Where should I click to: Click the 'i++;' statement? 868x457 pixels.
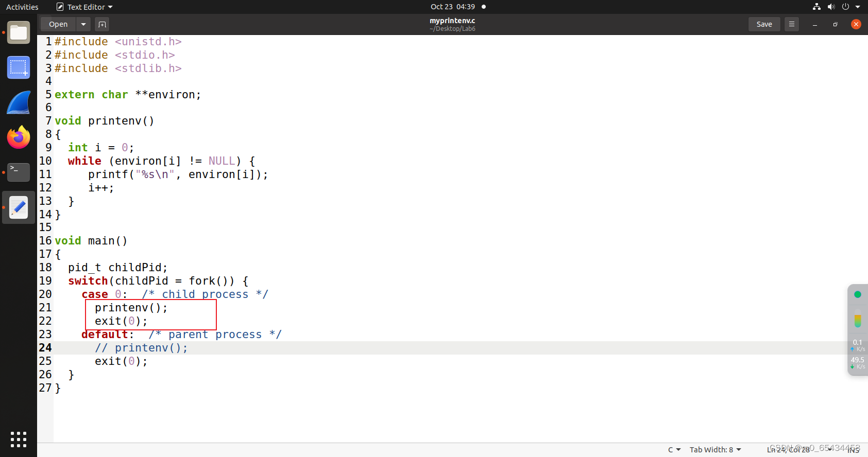101,188
